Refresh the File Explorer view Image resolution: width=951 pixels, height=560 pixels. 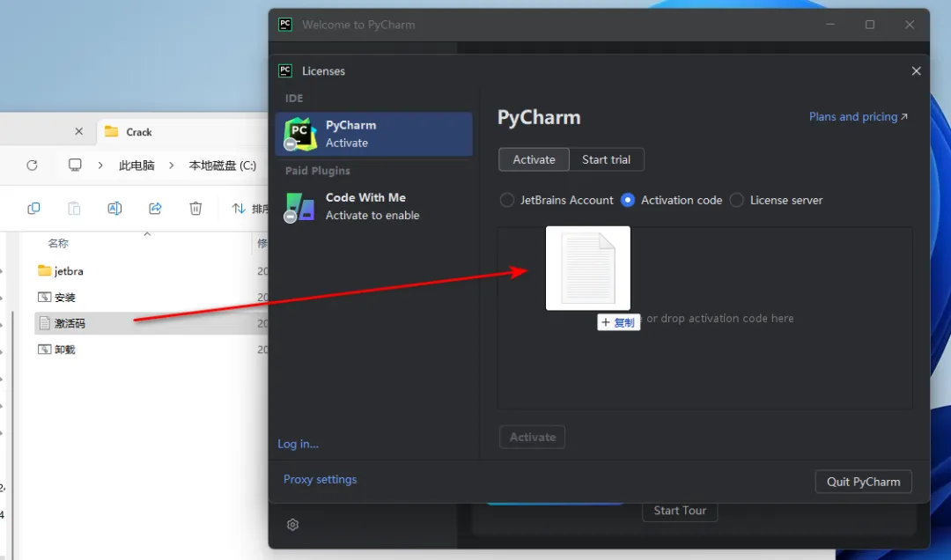click(33, 165)
